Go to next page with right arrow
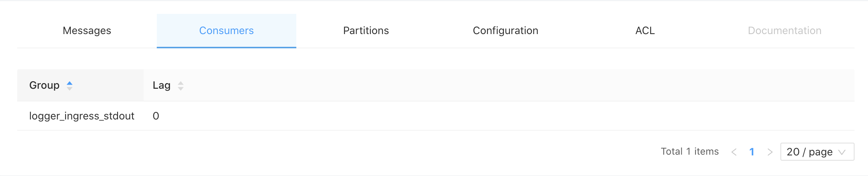The width and height of the screenshot is (868, 176). tap(770, 152)
